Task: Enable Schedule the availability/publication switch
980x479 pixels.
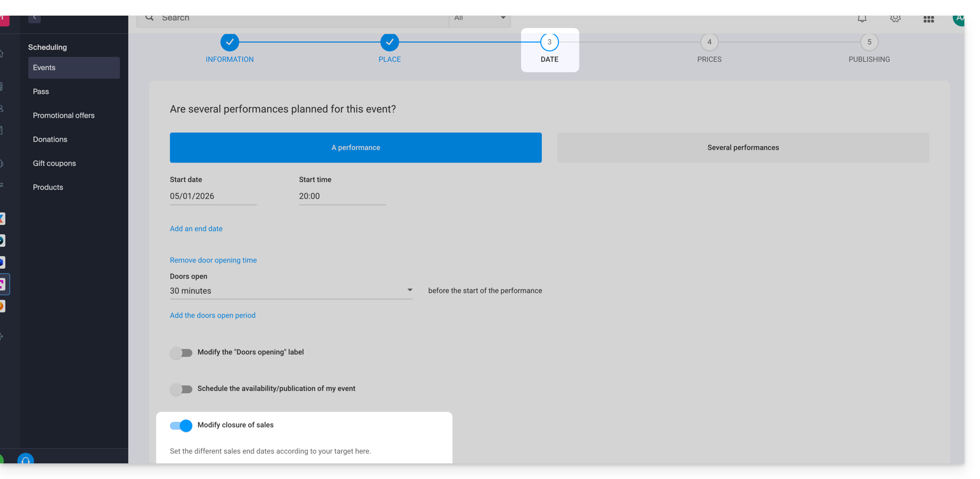Action: 181,389
